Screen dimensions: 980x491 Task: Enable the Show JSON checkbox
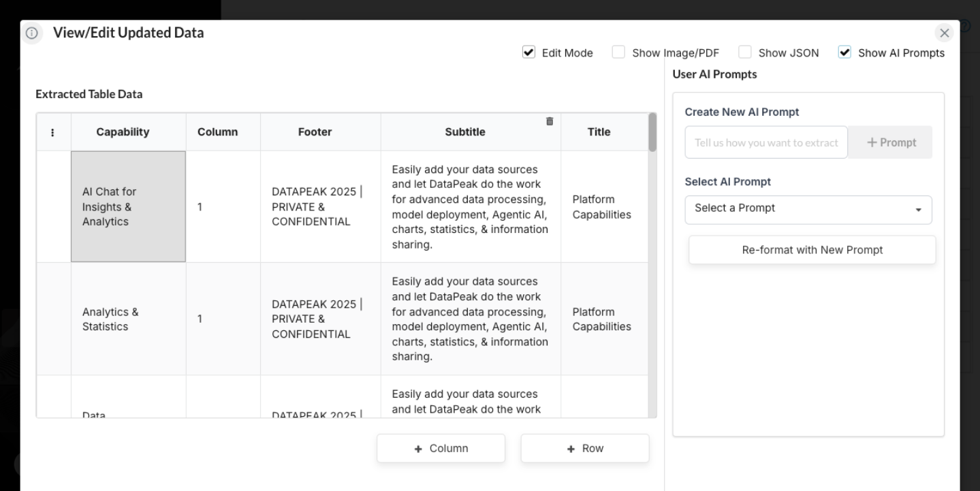point(745,52)
